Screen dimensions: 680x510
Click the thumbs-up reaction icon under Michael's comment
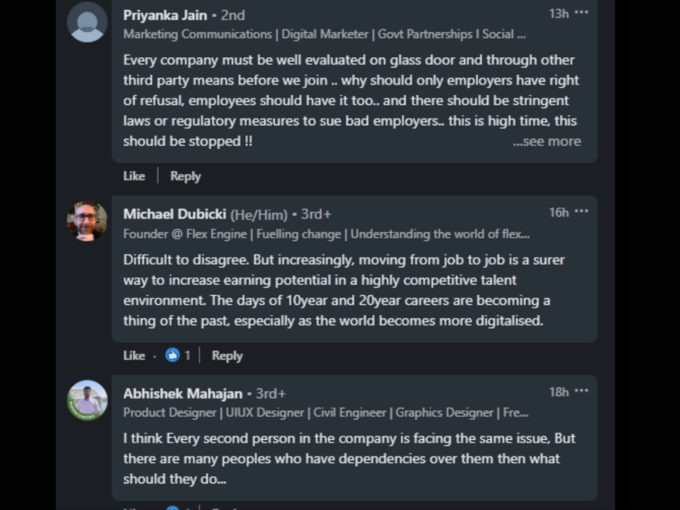172,356
